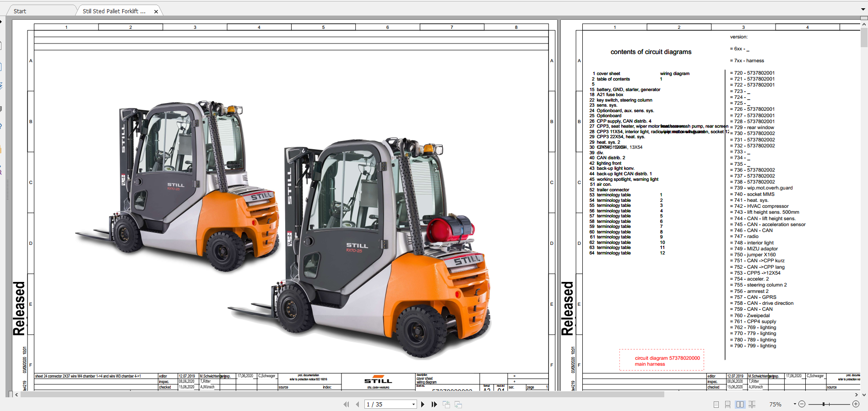Click the '= 748 - interior light' line
The height and width of the screenshot is (411, 868).
point(752,243)
